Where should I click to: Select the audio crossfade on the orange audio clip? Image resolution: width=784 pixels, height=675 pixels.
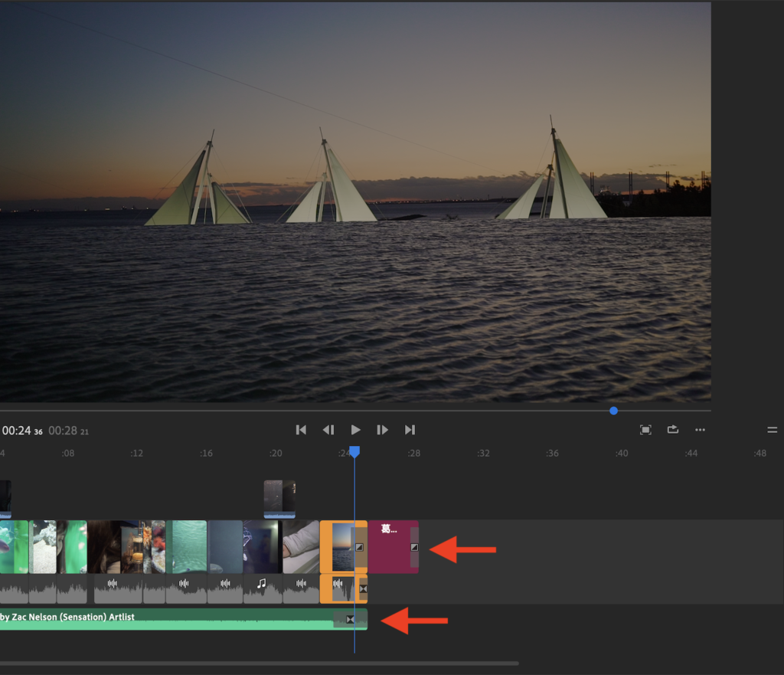point(363,588)
